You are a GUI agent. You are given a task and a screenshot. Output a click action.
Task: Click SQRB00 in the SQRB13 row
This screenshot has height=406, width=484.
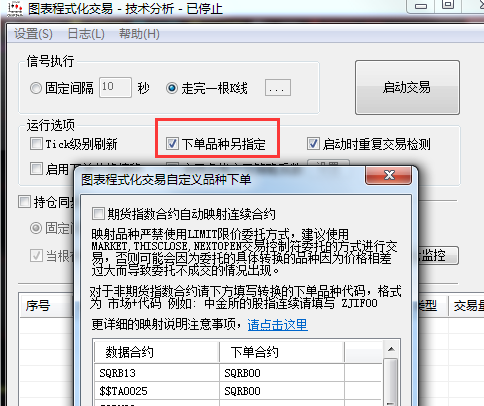(x=282, y=373)
